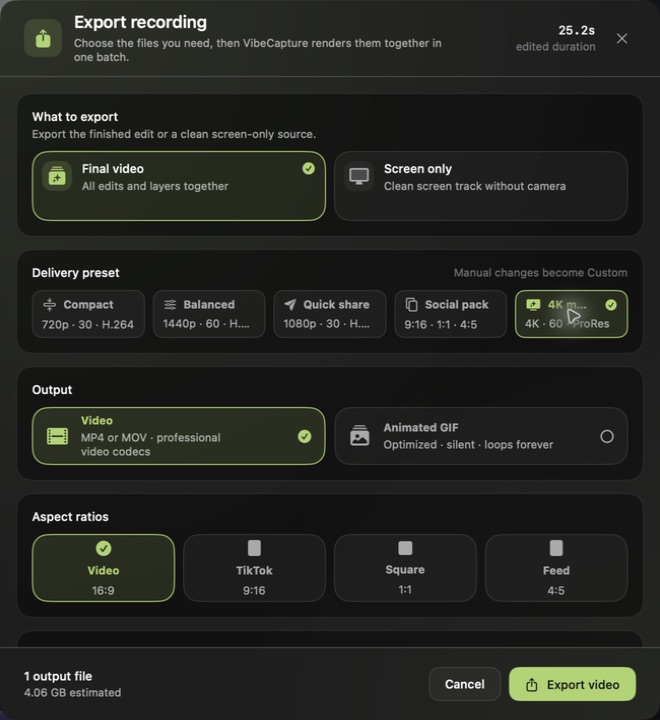Screen dimensions: 660x720
Task: Toggle the Final video green checkmark
Action: tap(309, 169)
